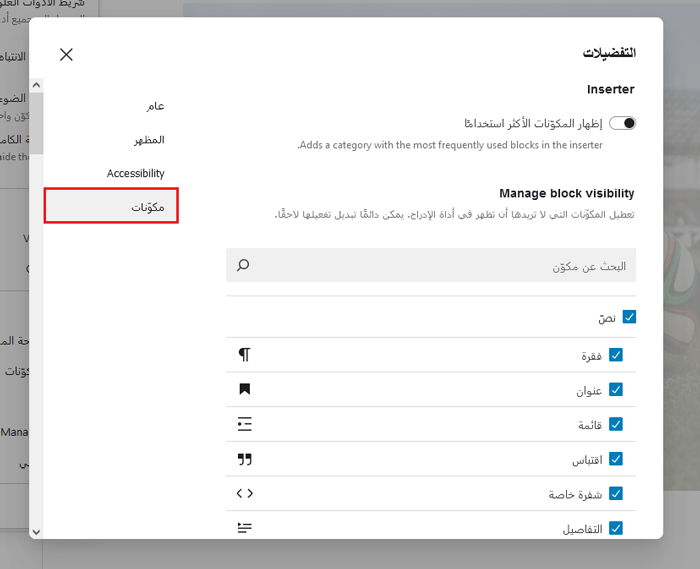Click the فقرة block label
This screenshot has width=700, height=569.
(592, 356)
